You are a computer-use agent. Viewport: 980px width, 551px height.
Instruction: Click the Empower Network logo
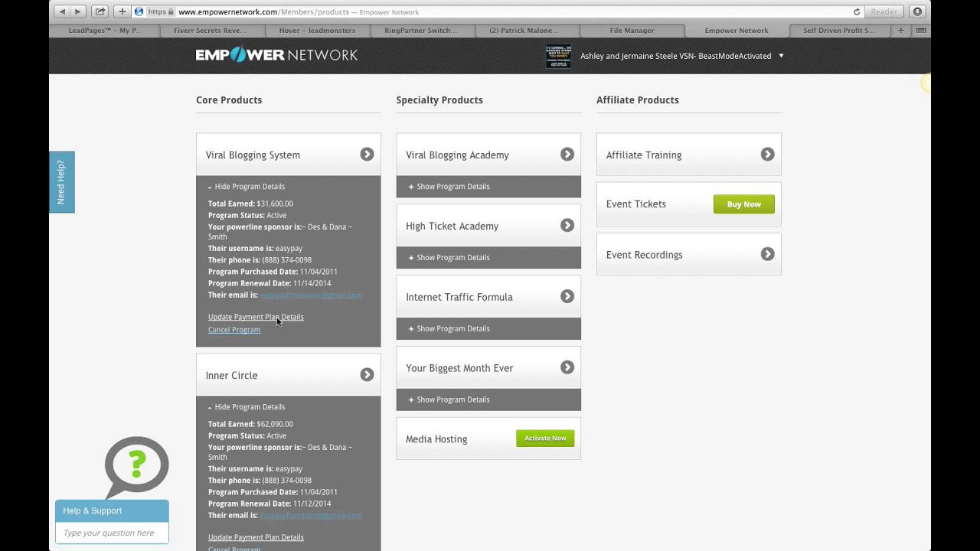(x=276, y=55)
